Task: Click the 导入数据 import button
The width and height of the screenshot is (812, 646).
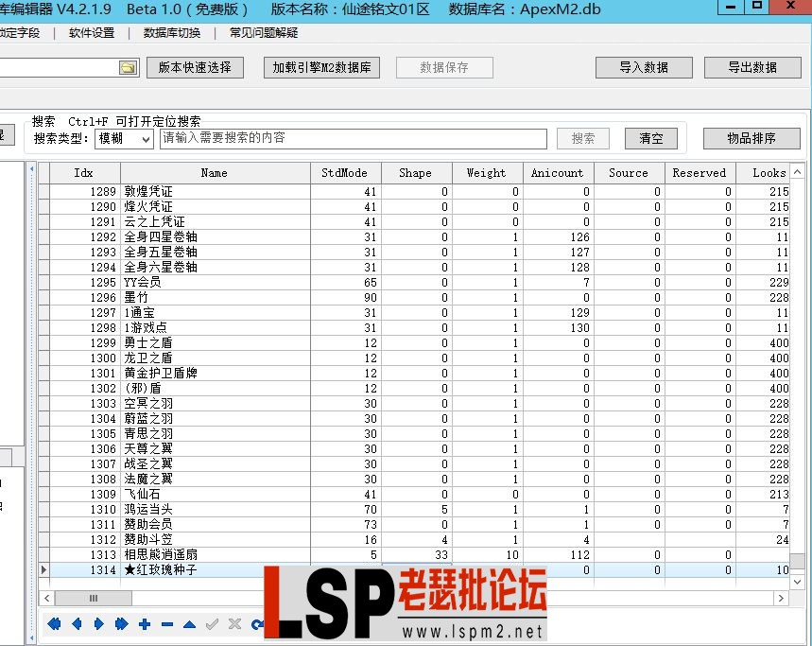Action: pyautogui.click(x=643, y=67)
